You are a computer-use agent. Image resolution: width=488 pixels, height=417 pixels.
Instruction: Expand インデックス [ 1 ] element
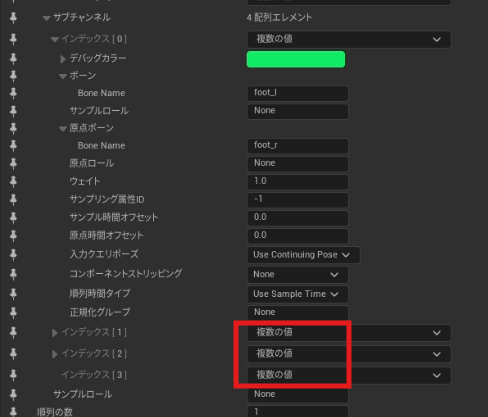point(55,333)
